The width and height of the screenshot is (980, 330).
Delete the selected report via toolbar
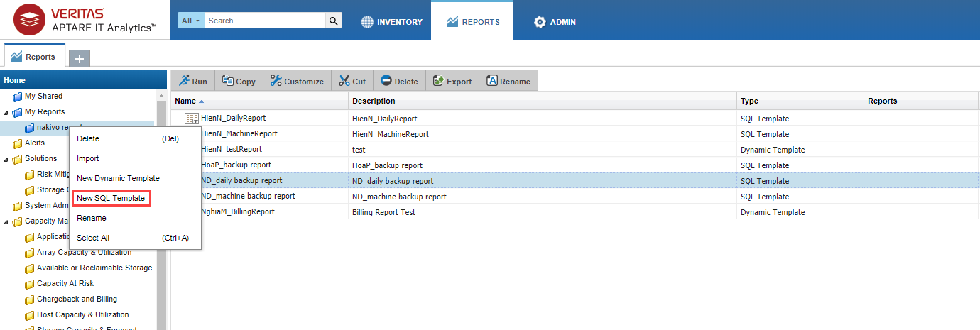(399, 82)
